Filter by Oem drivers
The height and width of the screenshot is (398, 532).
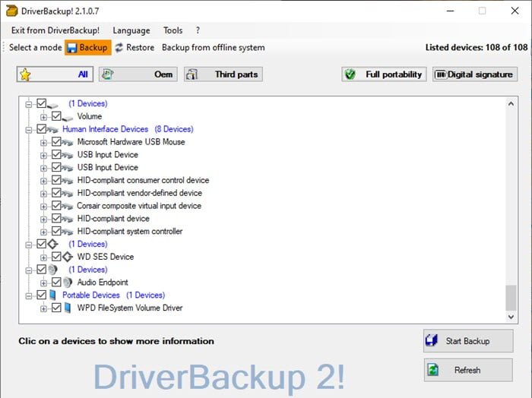coord(138,74)
